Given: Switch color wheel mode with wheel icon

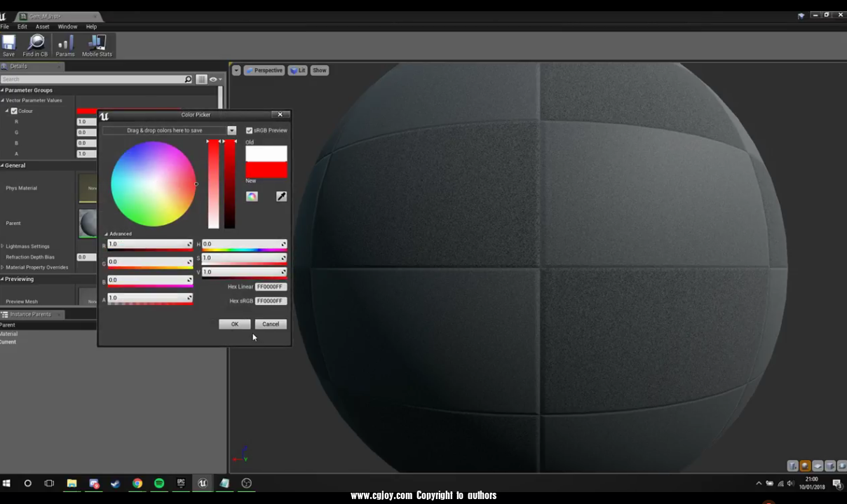Looking at the screenshot, I should [252, 197].
